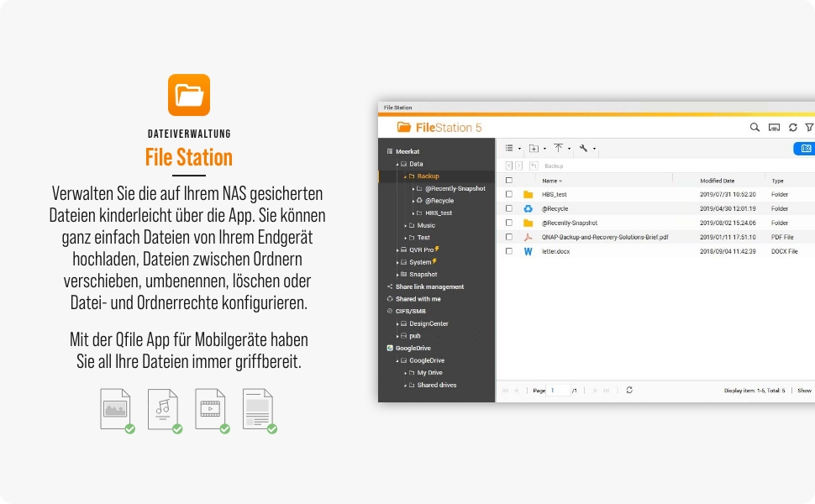The height and width of the screenshot is (504, 815).
Task: Click the forward navigation arrow beside the Backup path
Action: 518,165
